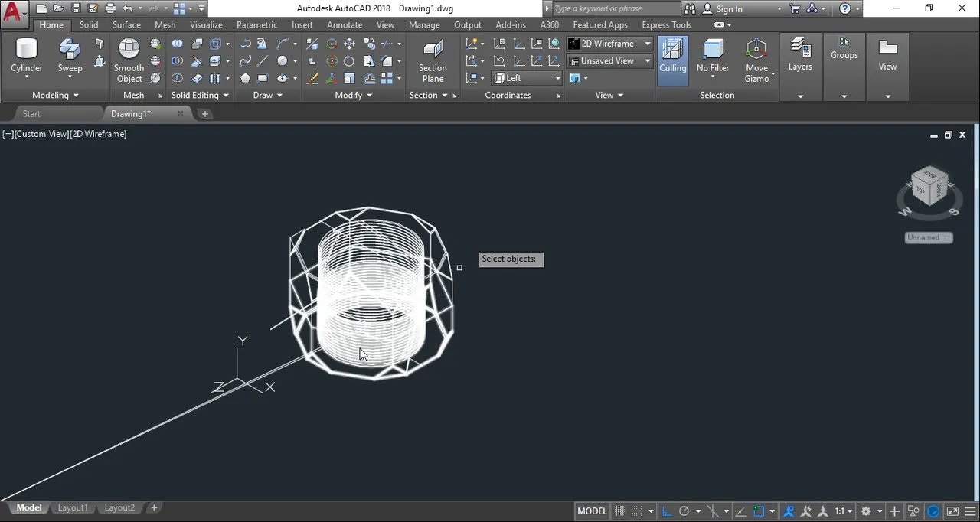980x522 pixels.
Task: Click the ViewCube in the viewport
Action: 929,188
